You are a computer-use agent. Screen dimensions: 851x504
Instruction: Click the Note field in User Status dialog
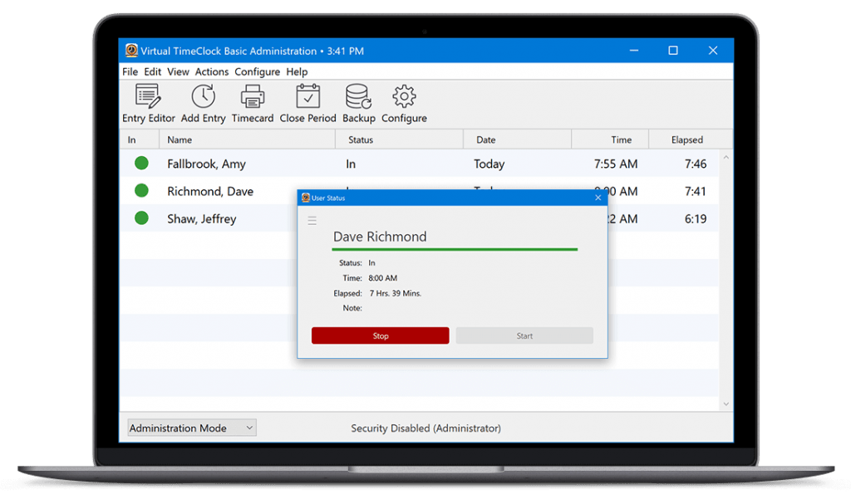tap(352, 308)
